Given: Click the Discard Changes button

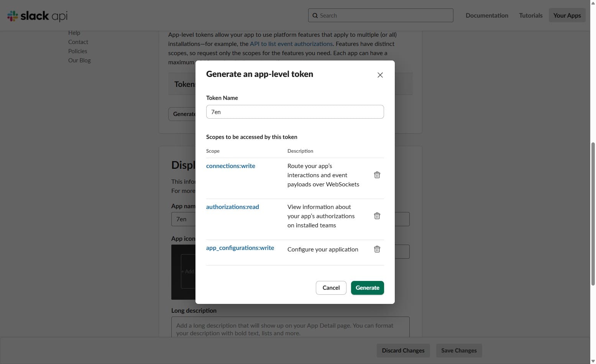Looking at the screenshot, I should (403, 351).
